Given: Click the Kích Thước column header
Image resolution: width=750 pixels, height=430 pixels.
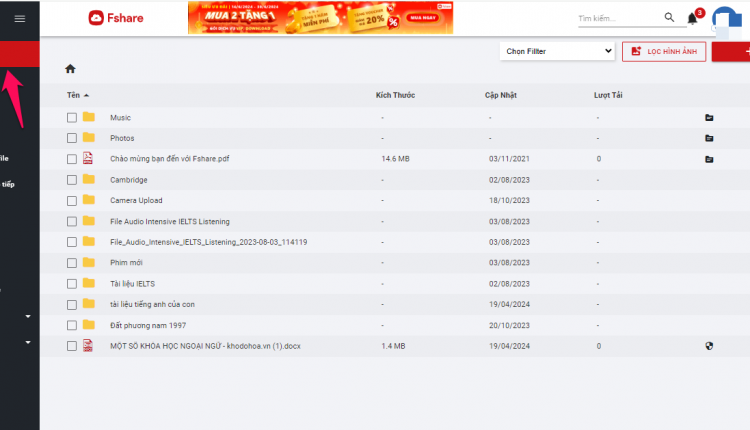Looking at the screenshot, I should [395, 95].
